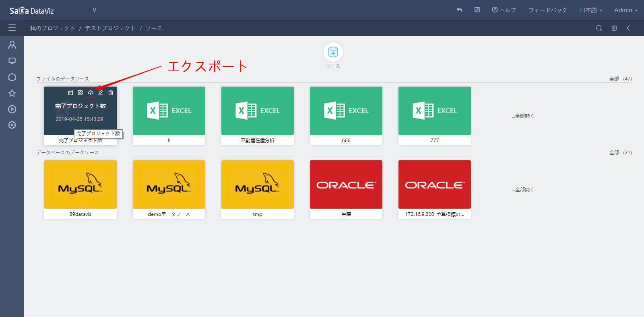Screen dimensions: 644x317
Task: Open the monitor/dashboard sidebar icon
Action: tap(12, 61)
